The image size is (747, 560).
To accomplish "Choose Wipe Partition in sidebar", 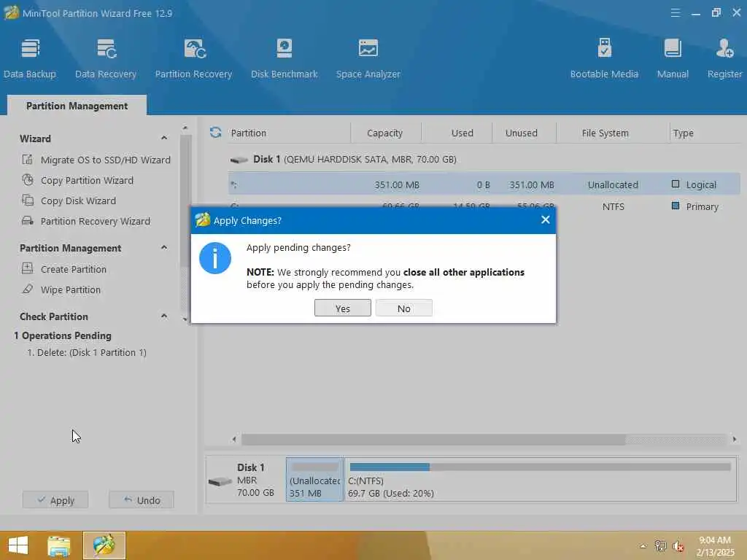I will (x=71, y=289).
